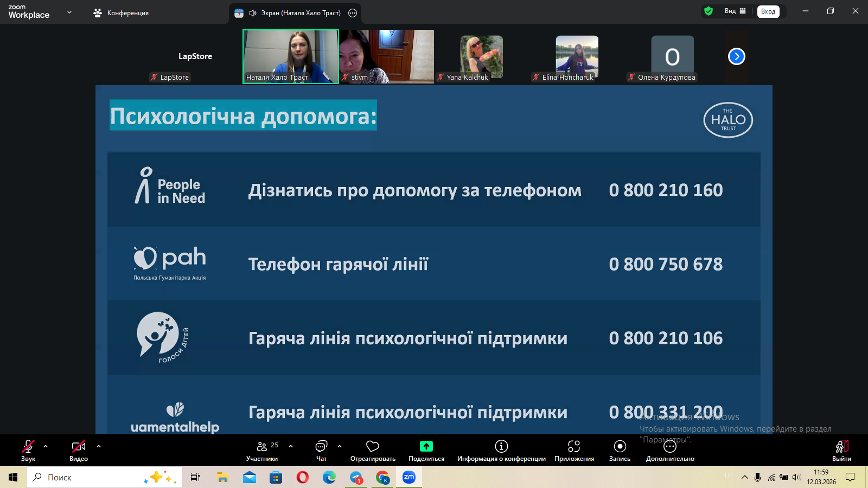Open the More options toolbar icon
This screenshot has width=868, height=488.
670,447
